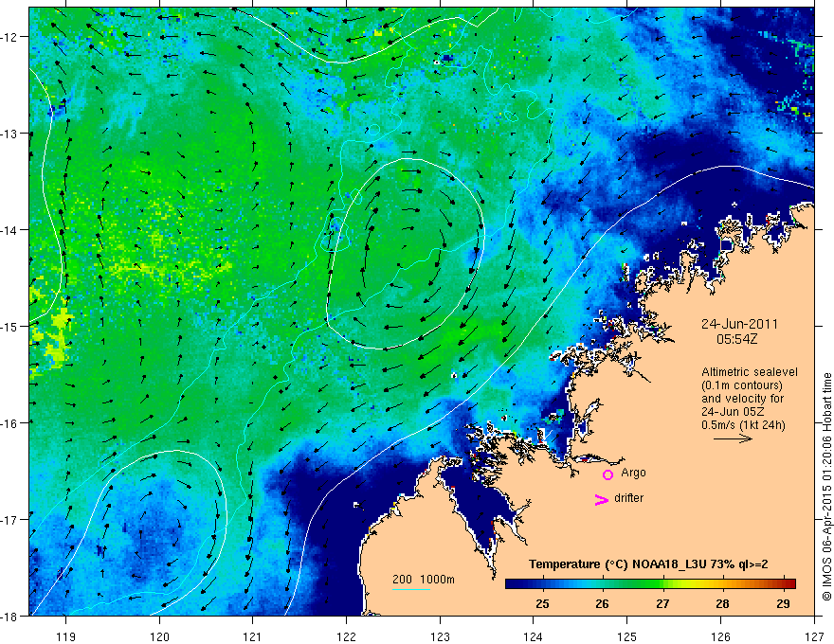Click the longitude label 119
The width and height of the screenshot is (834, 644).
point(66,636)
